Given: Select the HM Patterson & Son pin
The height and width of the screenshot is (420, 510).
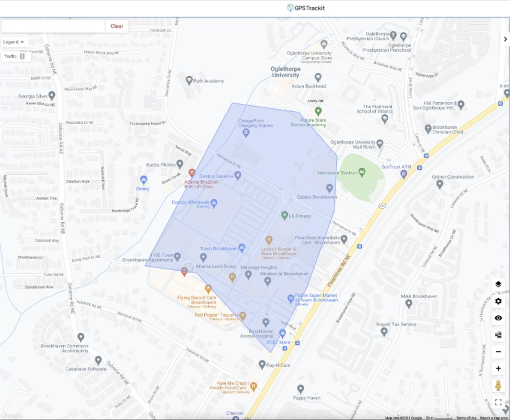Looking at the screenshot, I should pos(461,104).
